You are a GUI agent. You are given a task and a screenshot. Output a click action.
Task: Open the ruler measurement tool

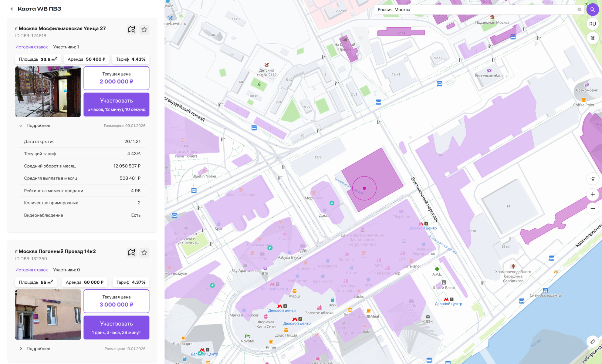click(x=592, y=342)
